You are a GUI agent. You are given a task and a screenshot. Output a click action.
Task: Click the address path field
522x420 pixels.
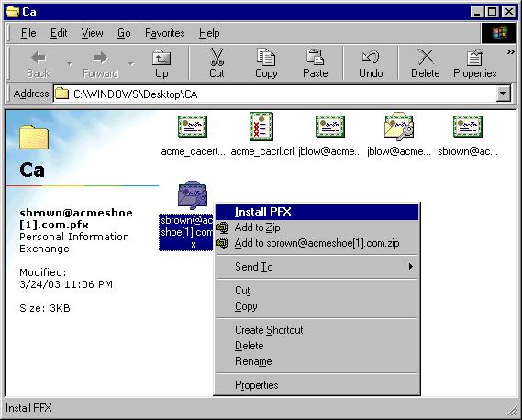[x=274, y=94]
